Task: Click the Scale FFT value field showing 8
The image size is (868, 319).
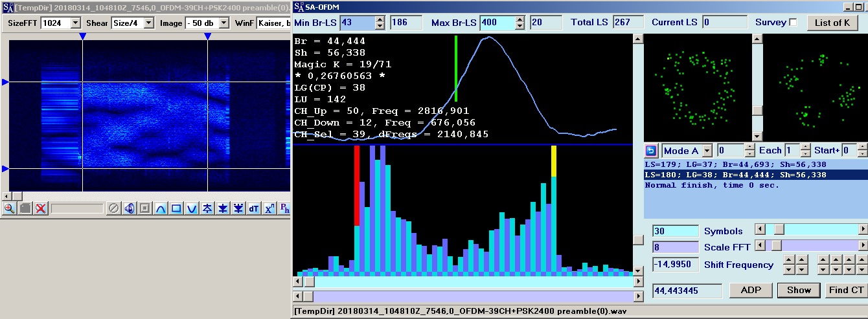Action: click(676, 247)
